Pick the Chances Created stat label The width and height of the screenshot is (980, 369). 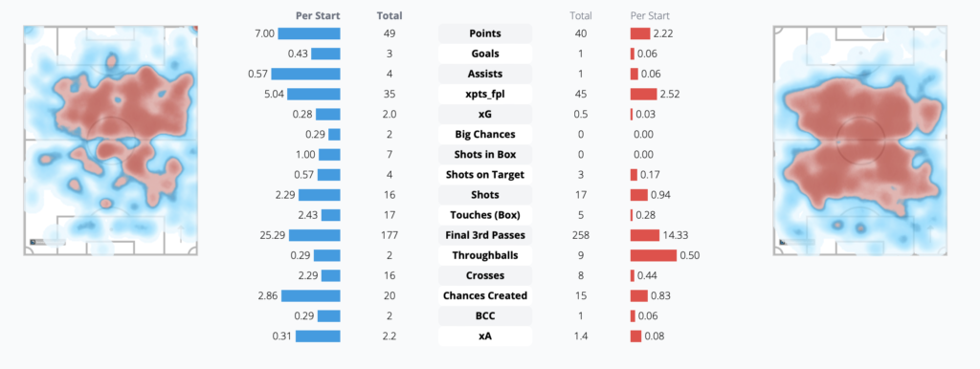485,295
